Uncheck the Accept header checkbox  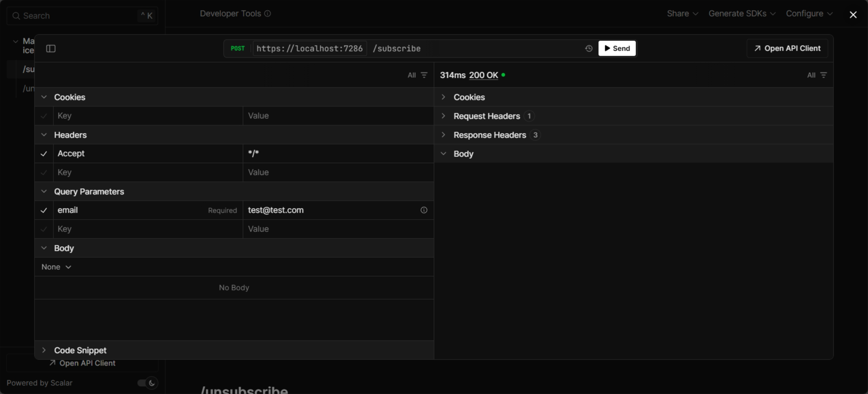(44, 154)
